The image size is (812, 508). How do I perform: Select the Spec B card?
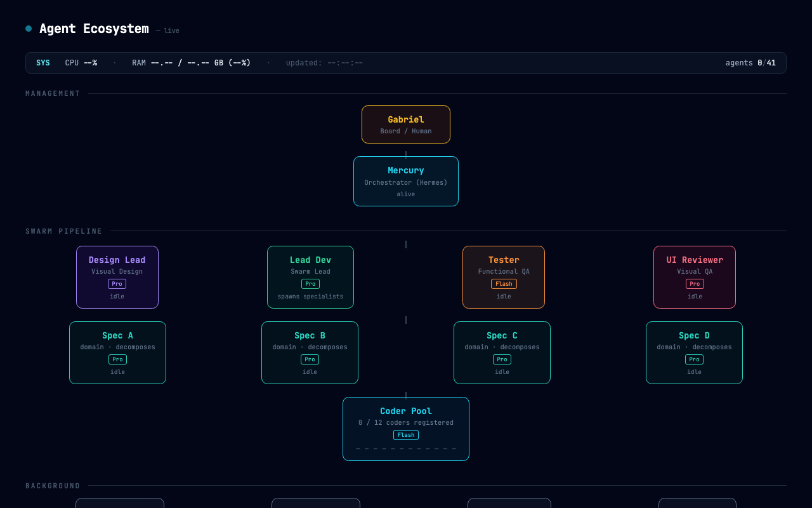[x=310, y=352]
